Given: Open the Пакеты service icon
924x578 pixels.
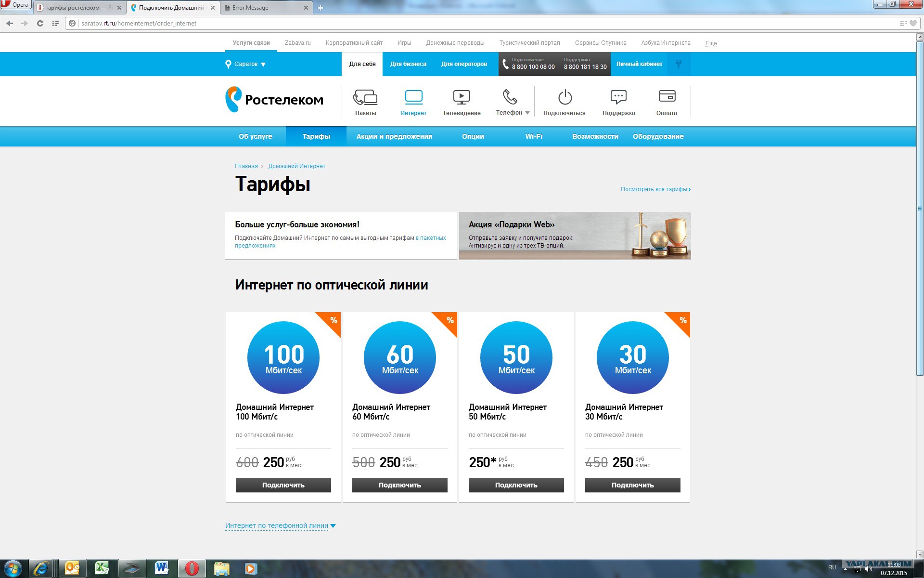Looking at the screenshot, I should [x=365, y=97].
